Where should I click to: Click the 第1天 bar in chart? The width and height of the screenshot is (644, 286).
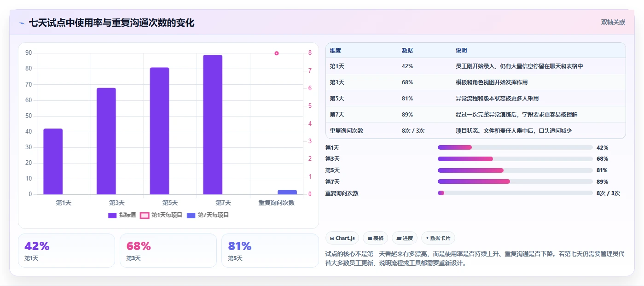53,161
